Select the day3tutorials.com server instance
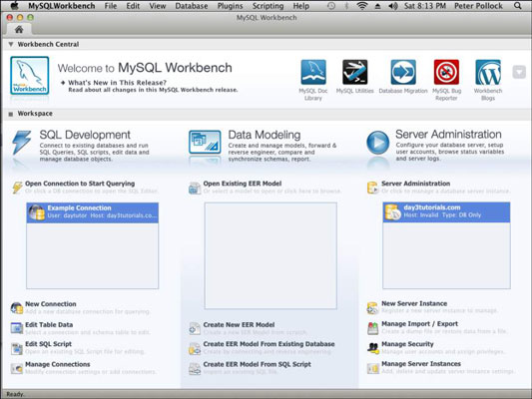Screen dimensions: 532x399 (x=446, y=212)
